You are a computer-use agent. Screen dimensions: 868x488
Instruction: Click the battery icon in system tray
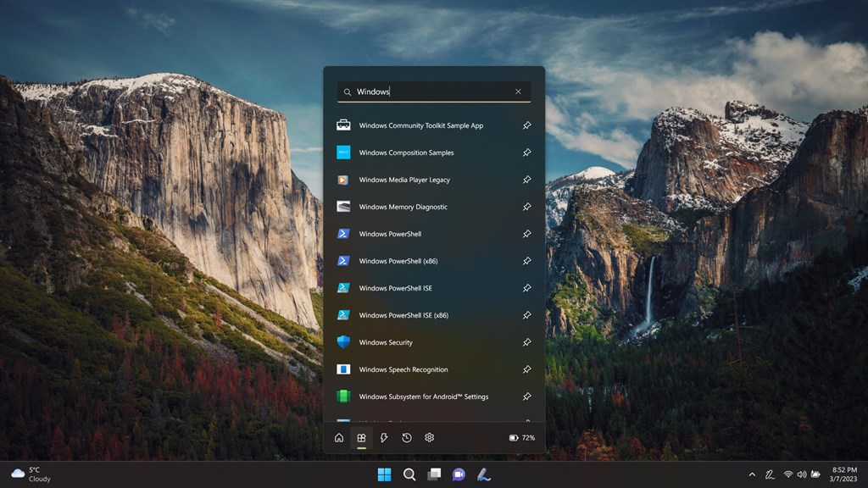[x=815, y=474]
